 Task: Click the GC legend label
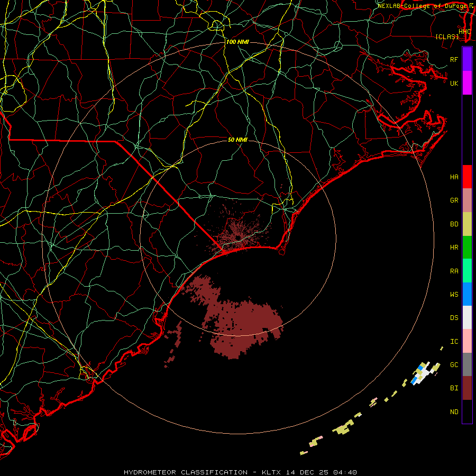point(454,365)
